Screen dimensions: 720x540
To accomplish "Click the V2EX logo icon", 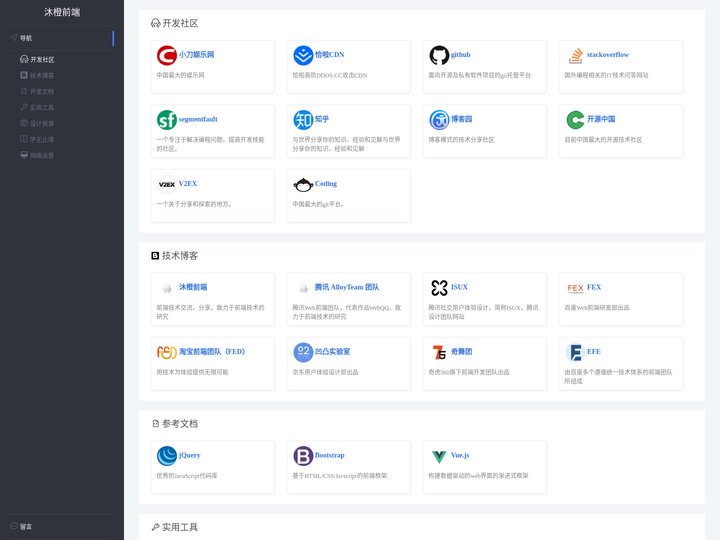I will point(167,185).
